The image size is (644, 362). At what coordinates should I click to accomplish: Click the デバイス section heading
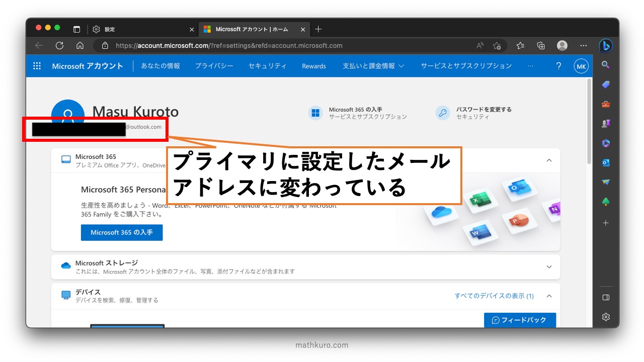(88, 292)
